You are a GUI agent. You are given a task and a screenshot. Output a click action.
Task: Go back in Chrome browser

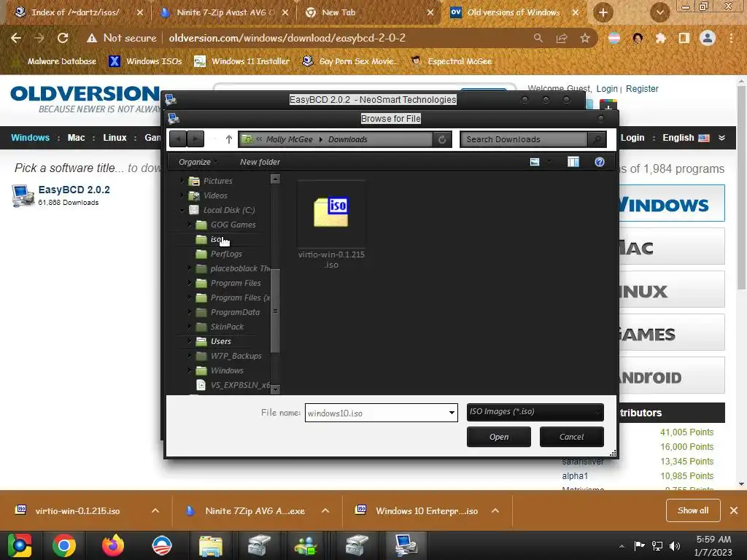(x=16, y=38)
